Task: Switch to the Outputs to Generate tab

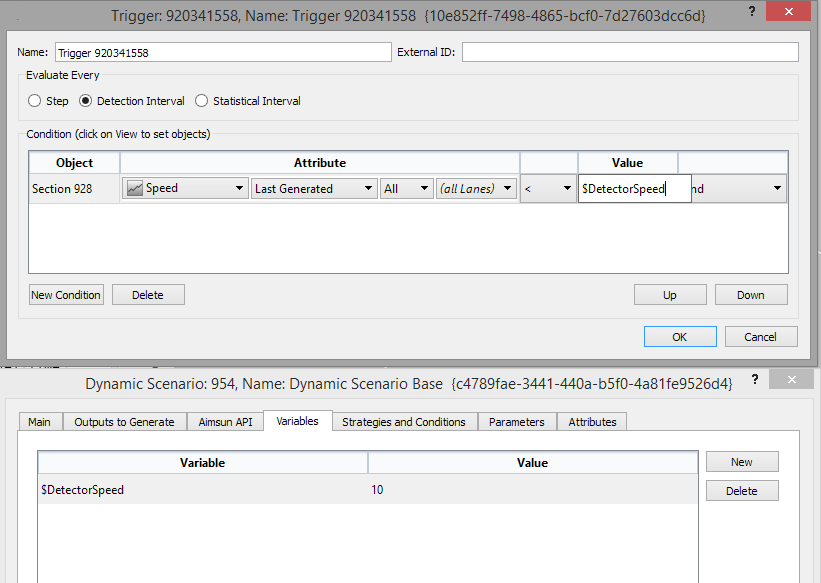Action: 123,421
